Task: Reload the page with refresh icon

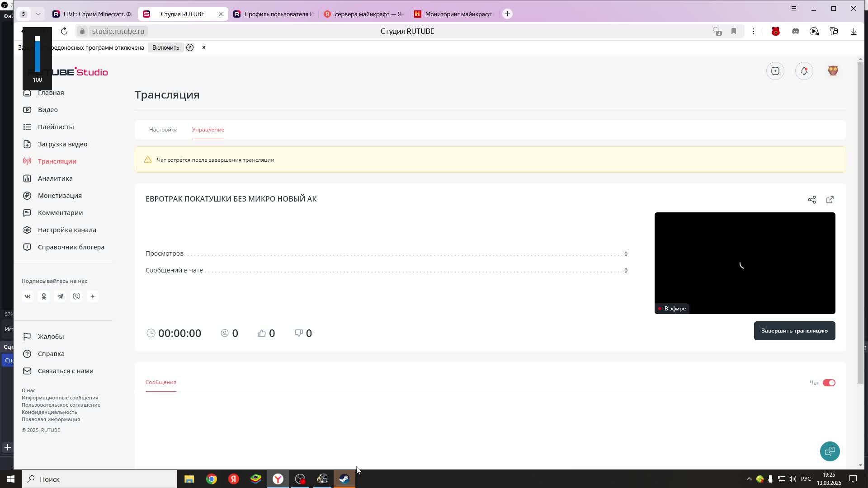Action: (64, 31)
